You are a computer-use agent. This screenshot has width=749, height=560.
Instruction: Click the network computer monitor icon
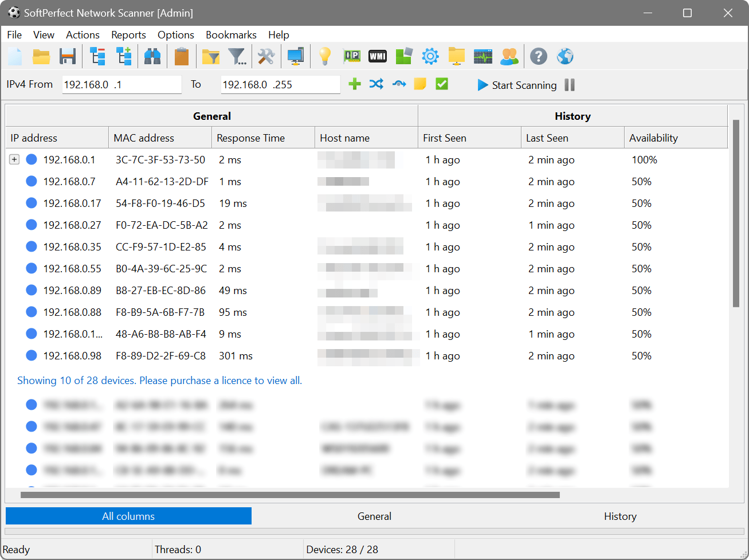[x=296, y=56]
